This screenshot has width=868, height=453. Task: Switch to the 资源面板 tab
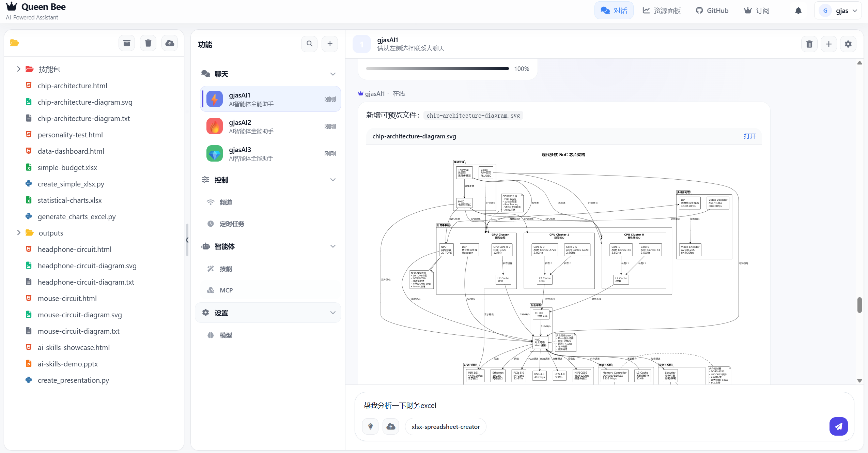click(x=661, y=10)
